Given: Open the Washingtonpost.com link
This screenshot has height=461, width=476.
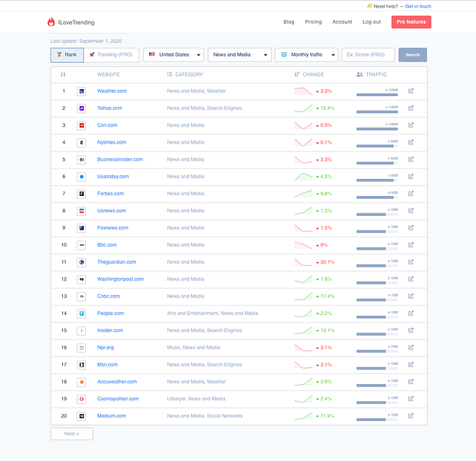Looking at the screenshot, I should point(121,279).
